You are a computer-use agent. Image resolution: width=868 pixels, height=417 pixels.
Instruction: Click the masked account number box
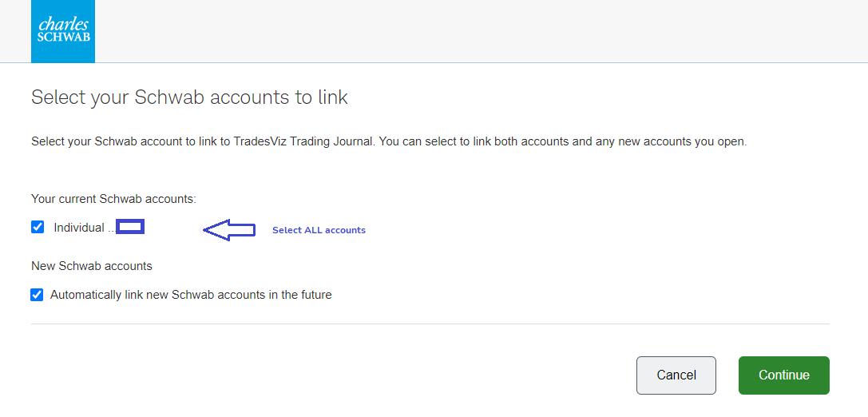(x=130, y=227)
